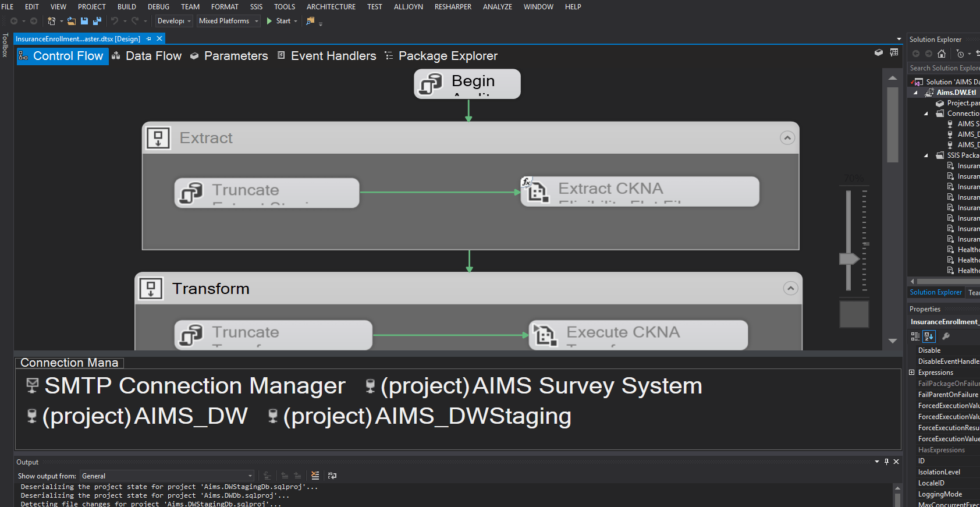Open the ARCHITECTURE menu
The height and width of the screenshot is (507, 980).
tap(331, 7)
